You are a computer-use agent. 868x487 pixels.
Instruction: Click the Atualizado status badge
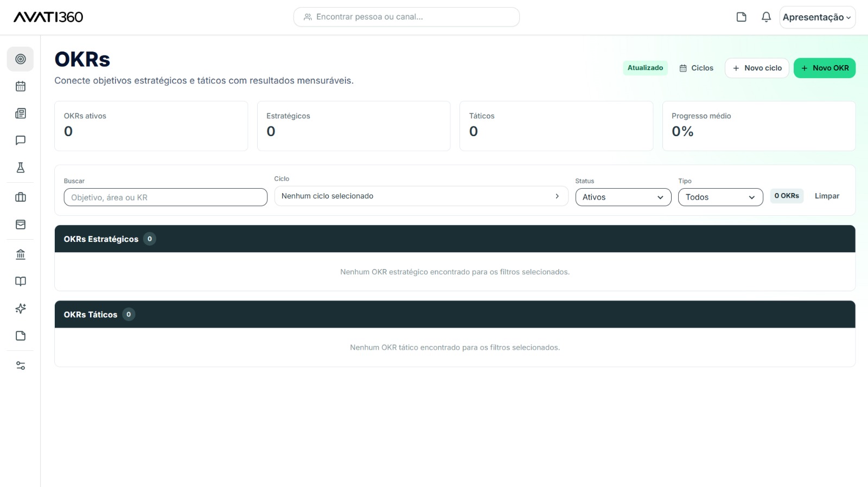pos(645,68)
